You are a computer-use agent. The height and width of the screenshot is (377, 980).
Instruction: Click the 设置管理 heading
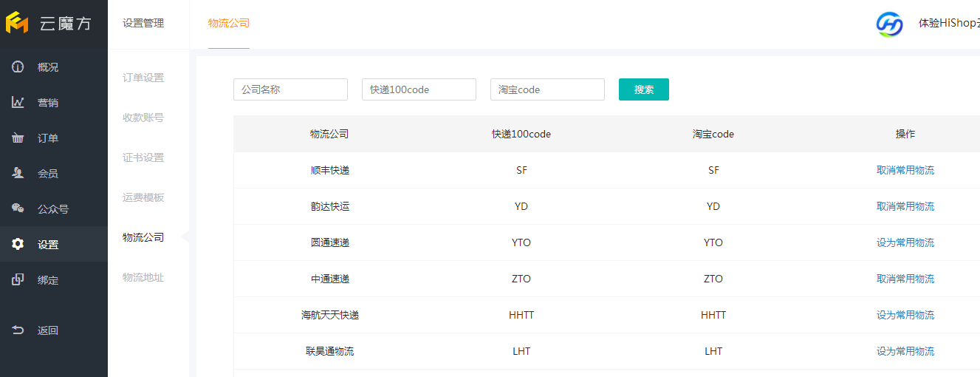pyautogui.click(x=143, y=23)
